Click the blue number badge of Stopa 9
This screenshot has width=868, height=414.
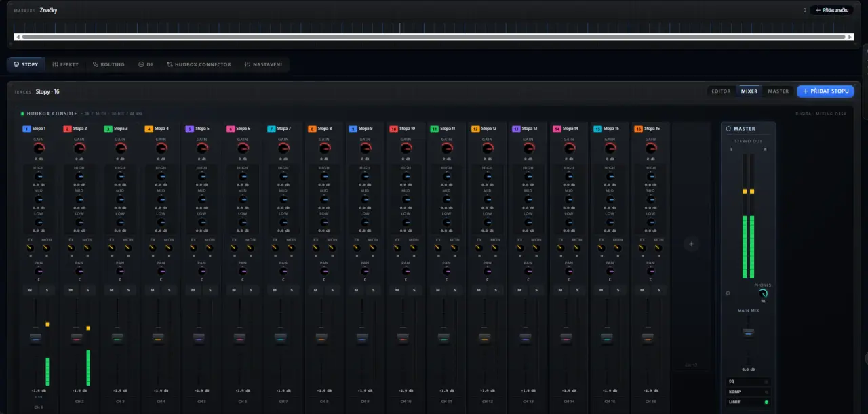pyautogui.click(x=353, y=129)
